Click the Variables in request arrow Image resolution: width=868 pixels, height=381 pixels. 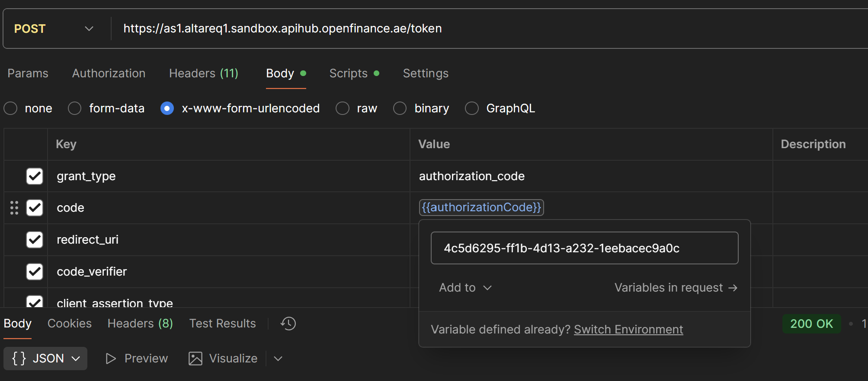pos(733,288)
